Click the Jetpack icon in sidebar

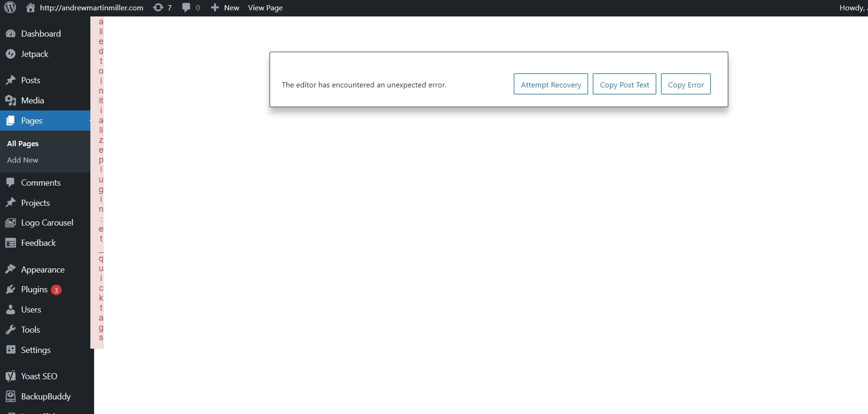coord(10,54)
